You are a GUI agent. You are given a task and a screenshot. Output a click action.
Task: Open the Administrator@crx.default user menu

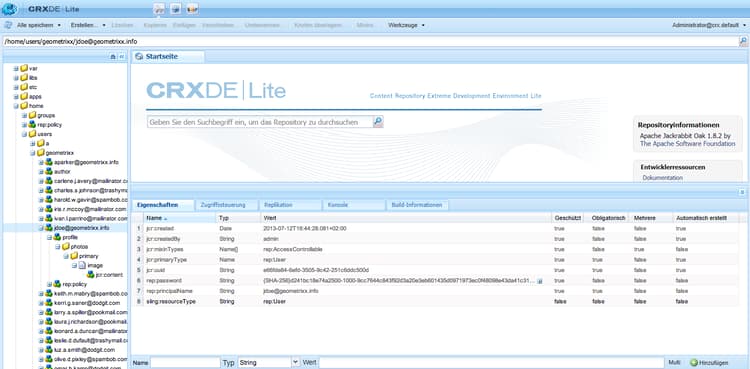[708, 25]
